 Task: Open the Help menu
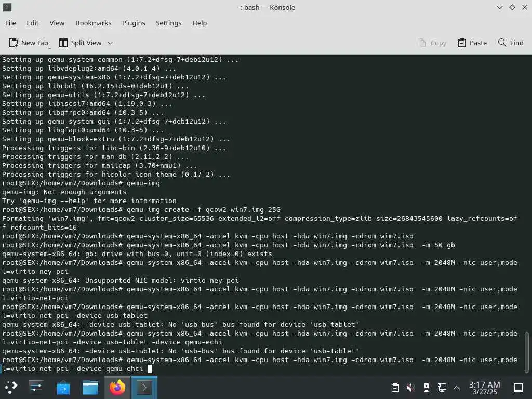point(199,23)
